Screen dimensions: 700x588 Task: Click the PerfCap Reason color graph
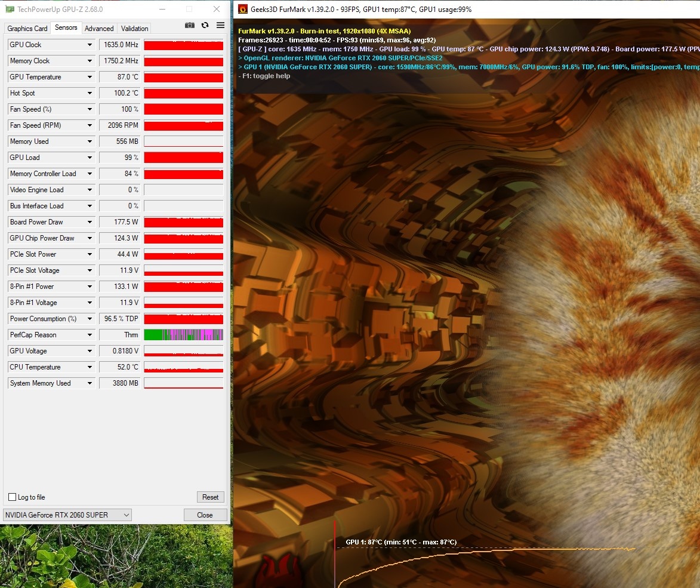[x=183, y=335]
